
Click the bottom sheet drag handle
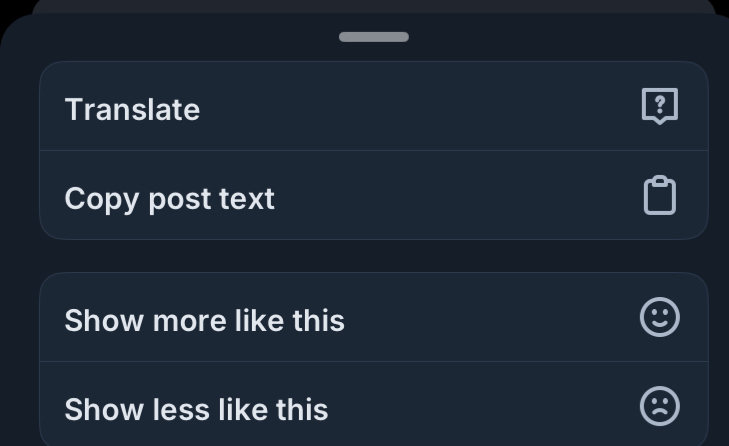(373, 37)
